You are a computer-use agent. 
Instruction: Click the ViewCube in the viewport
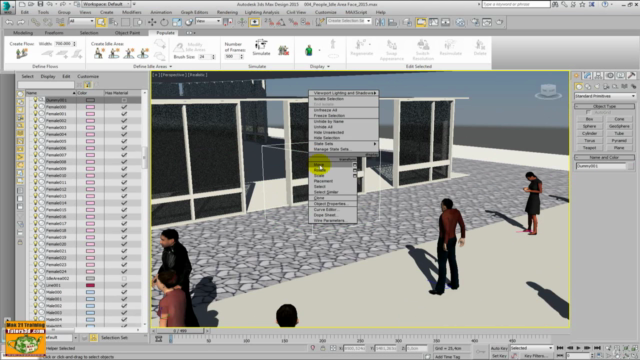(548, 91)
